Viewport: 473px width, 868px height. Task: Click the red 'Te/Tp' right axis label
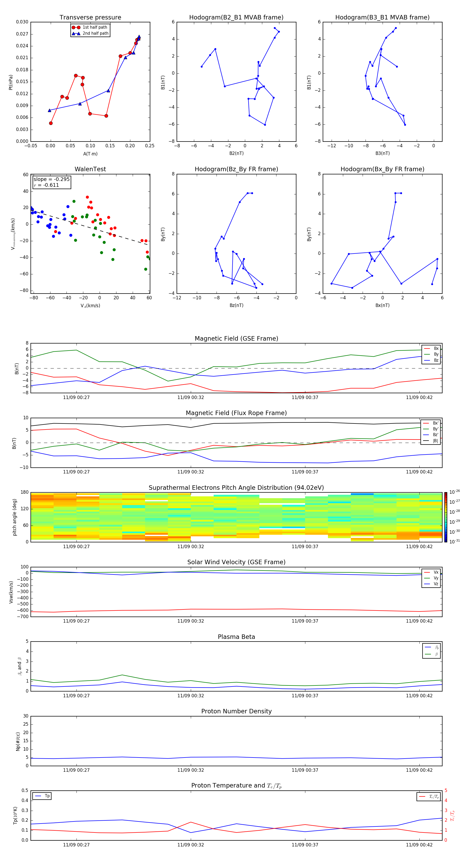453,816
